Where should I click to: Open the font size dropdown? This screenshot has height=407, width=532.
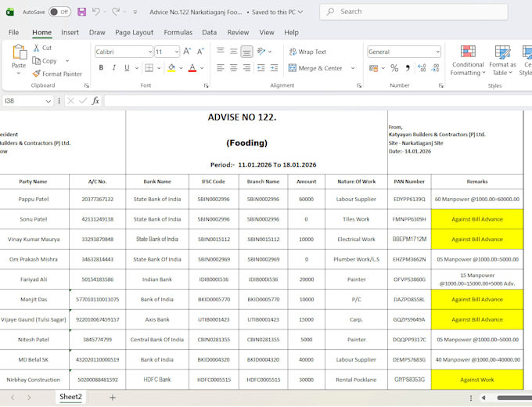(x=177, y=52)
